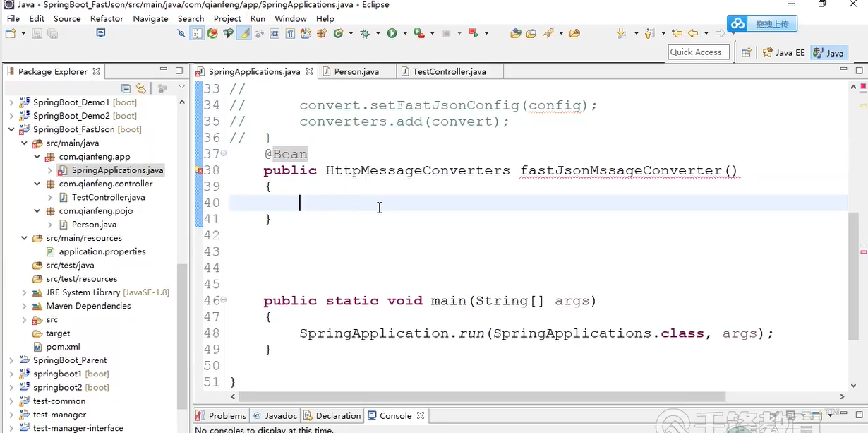The image size is (868, 433).
Task: Switch to the Java EE perspective
Action: (783, 52)
